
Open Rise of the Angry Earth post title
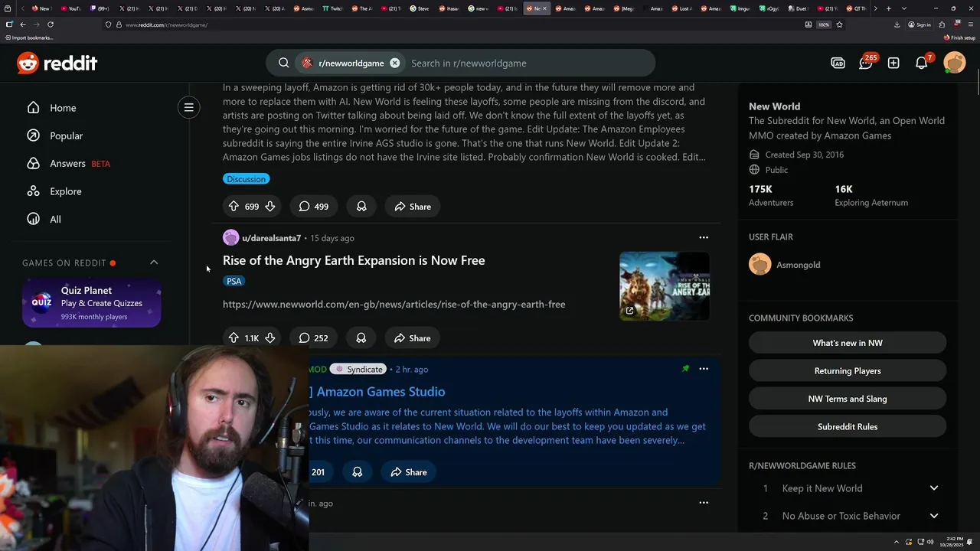354,260
